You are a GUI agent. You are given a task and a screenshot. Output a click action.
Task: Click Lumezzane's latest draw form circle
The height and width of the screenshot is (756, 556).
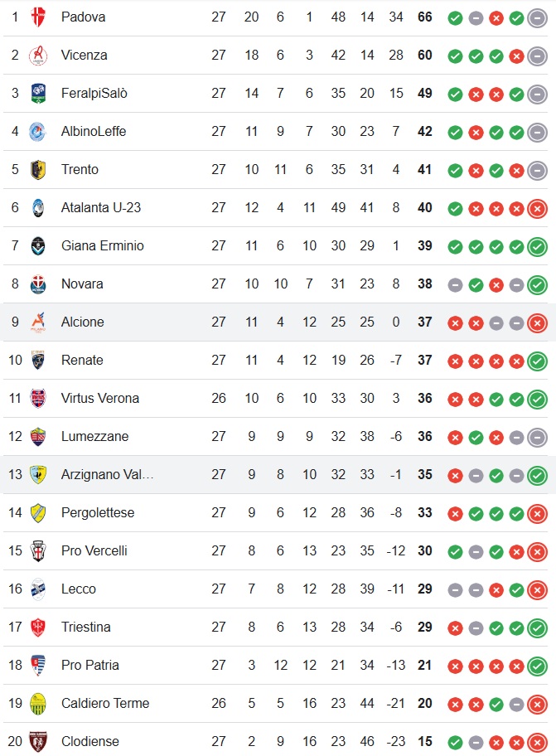537,437
